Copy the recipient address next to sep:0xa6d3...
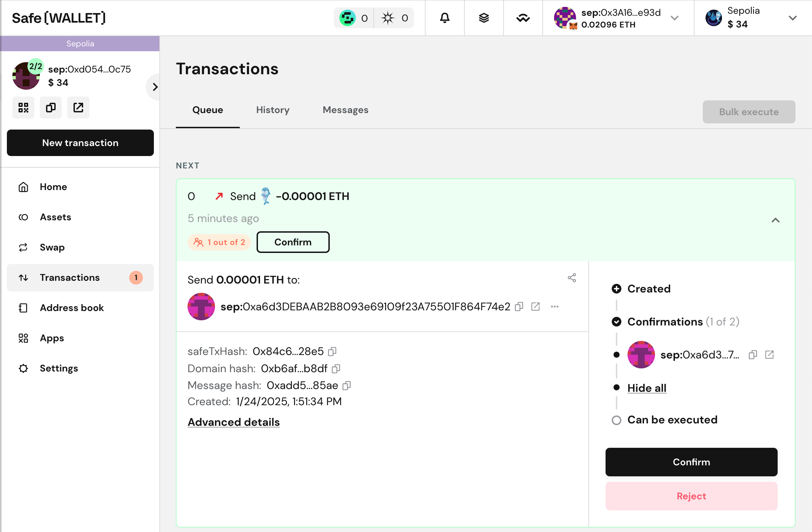Screen dimensions: 812x532 [519, 307]
